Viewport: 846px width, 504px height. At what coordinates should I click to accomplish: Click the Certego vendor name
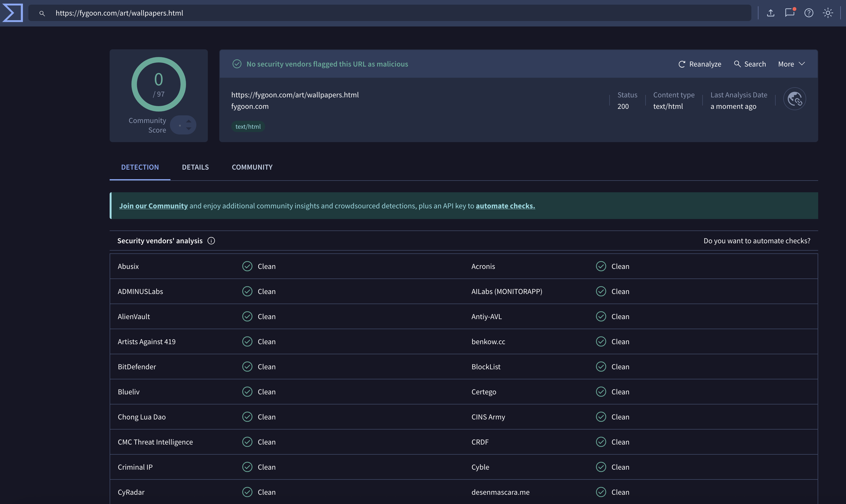point(484,392)
